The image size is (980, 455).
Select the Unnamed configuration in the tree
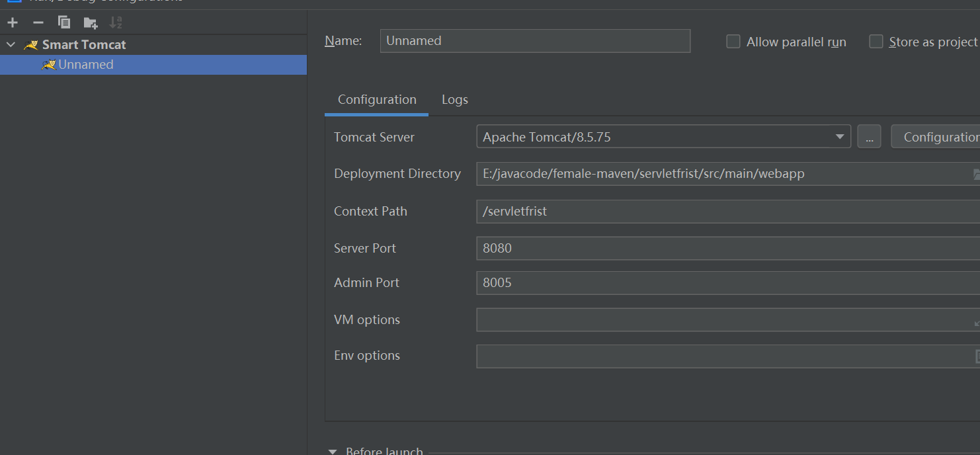pyautogui.click(x=85, y=65)
